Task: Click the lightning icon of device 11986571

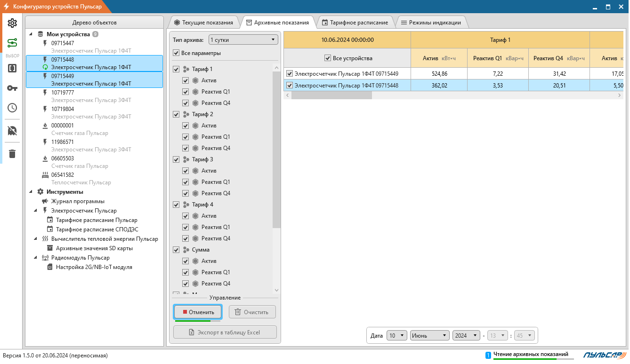Action: pos(45,142)
